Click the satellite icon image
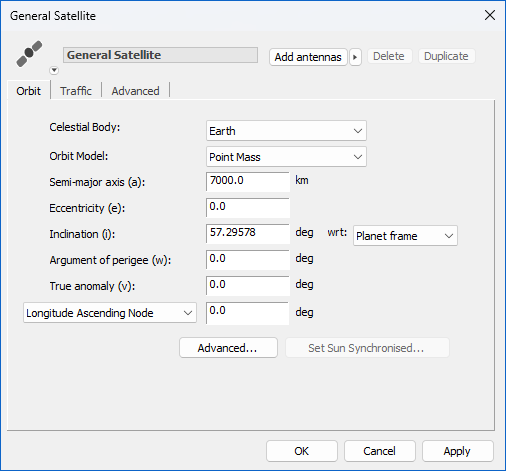Viewport: 506px width, 471px height. coord(29,54)
